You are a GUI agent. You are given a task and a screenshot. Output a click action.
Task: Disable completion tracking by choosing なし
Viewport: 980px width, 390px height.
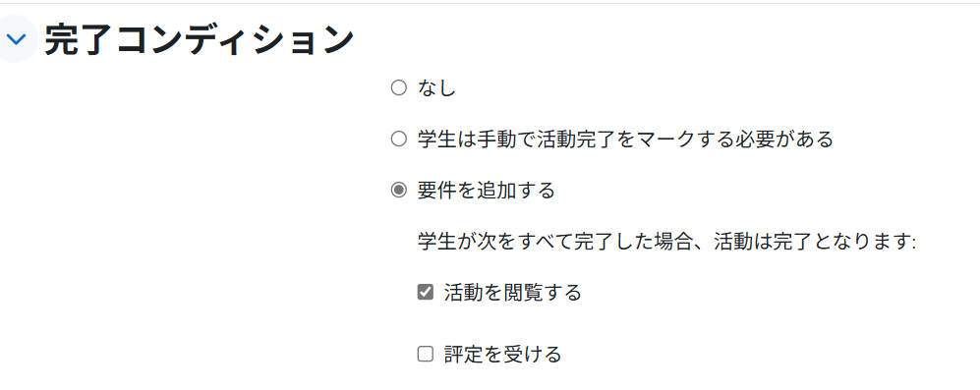398,88
